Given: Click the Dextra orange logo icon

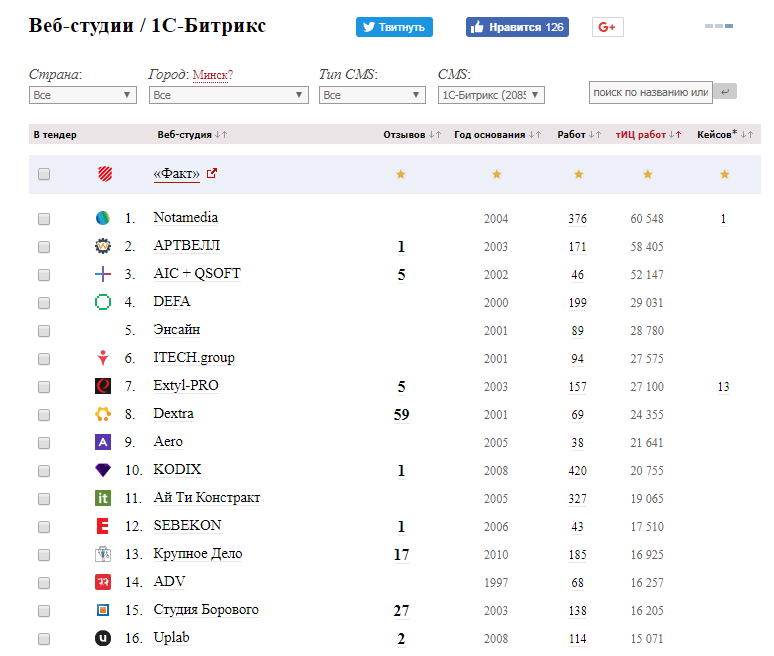Looking at the screenshot, I should pos(103,414).
